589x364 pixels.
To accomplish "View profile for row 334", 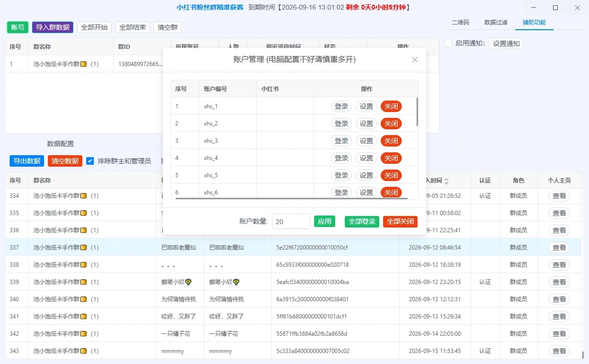I will (559, 196).
